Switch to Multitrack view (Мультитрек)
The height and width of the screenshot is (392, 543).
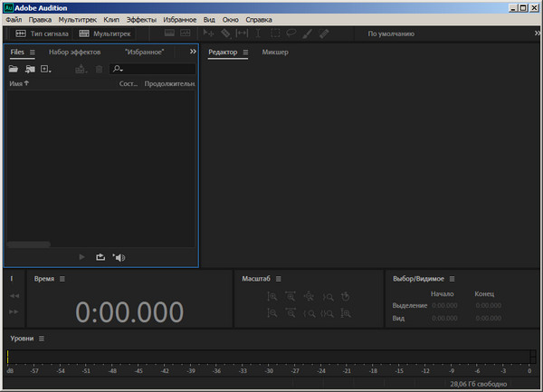[x=105, y=33]
